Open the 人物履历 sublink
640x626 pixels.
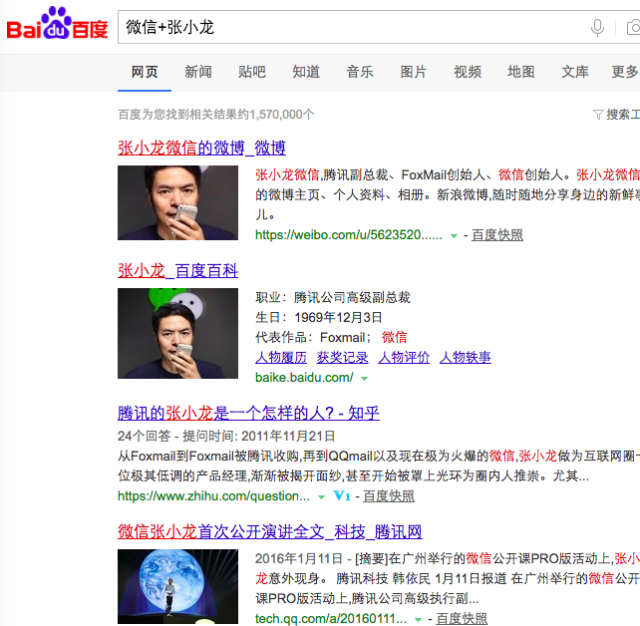point(281,357)
